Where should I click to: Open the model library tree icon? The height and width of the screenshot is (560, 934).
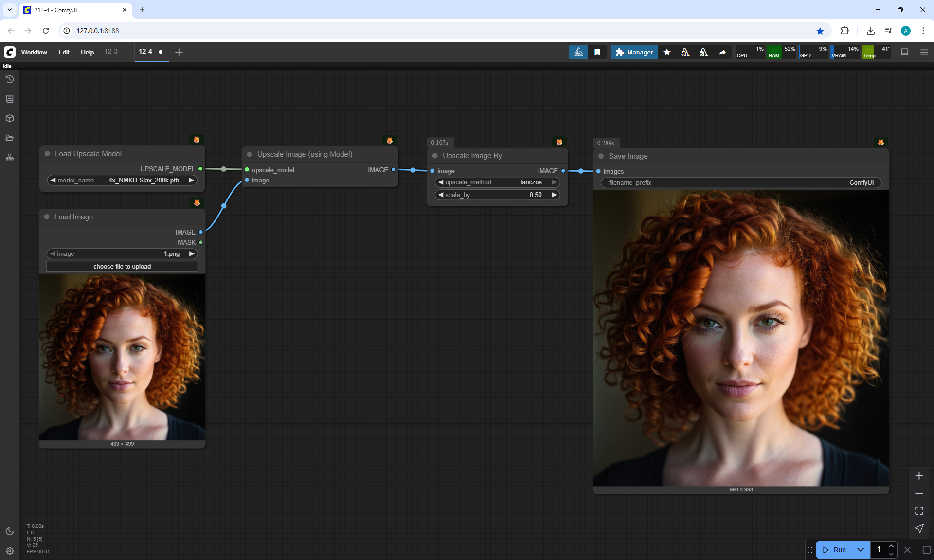point(10,157)
